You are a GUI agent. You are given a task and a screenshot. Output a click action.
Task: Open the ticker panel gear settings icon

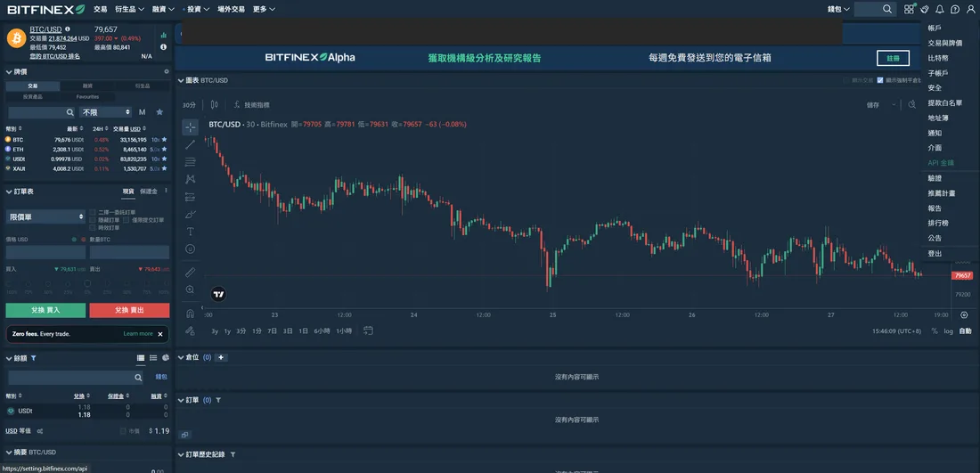167,72
